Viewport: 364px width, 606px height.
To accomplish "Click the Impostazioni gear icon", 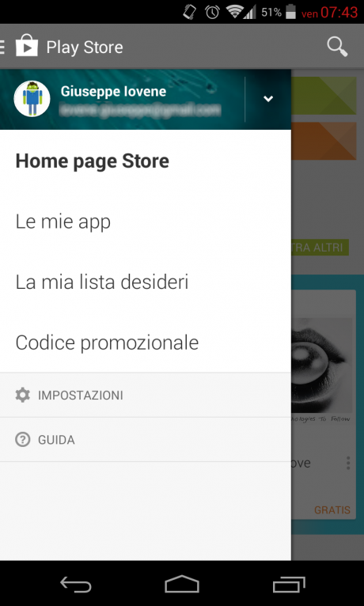I will 22,395.
